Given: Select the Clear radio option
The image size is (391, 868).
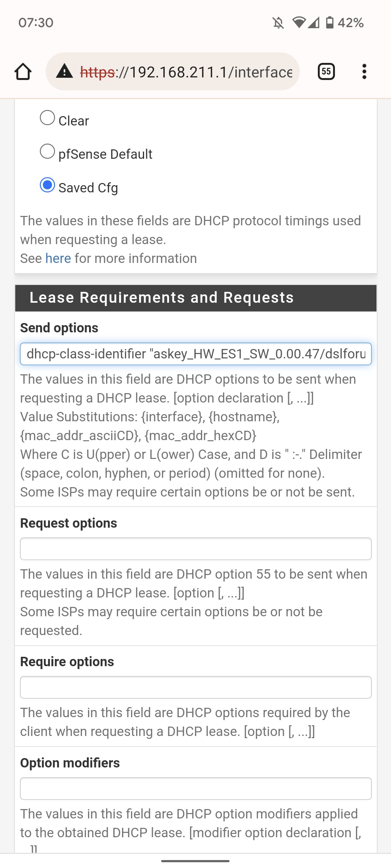Looking at the screenshot, I should click(47, 118).
